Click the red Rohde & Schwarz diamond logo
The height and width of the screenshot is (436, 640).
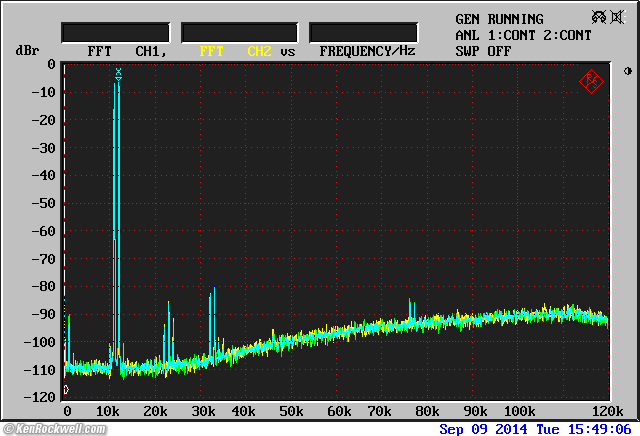591,81
